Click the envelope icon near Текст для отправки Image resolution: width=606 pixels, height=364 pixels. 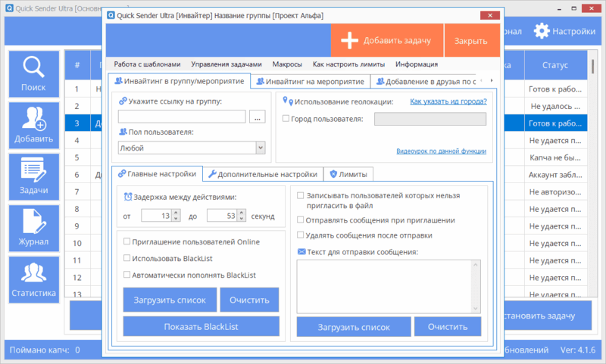pos(301,252)
